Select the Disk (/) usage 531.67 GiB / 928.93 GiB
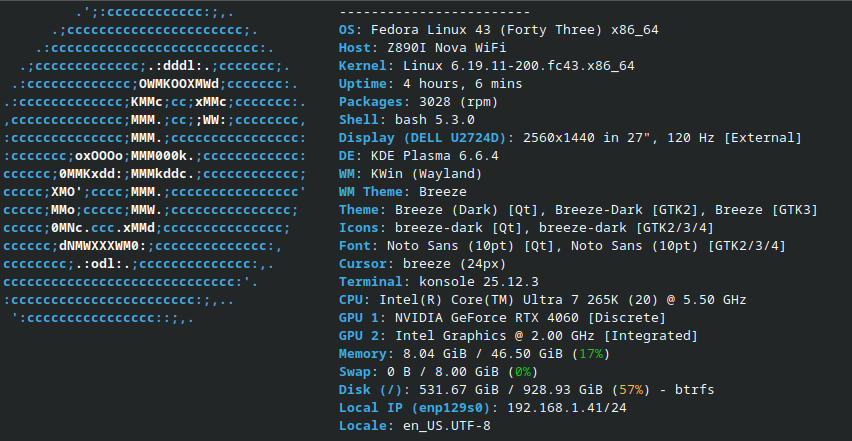Viewport: 852px width, 441px height. 510,389
